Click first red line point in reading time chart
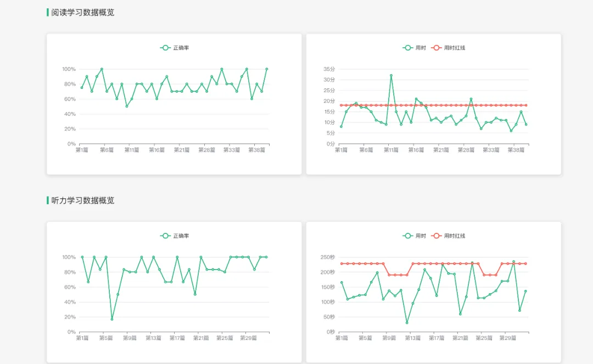This screenshot has width=593, height=364. [341, 105]
